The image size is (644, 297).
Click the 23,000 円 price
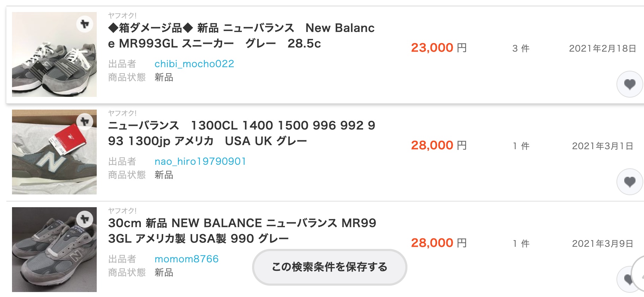pyautogui.click(x=439, y=48)
